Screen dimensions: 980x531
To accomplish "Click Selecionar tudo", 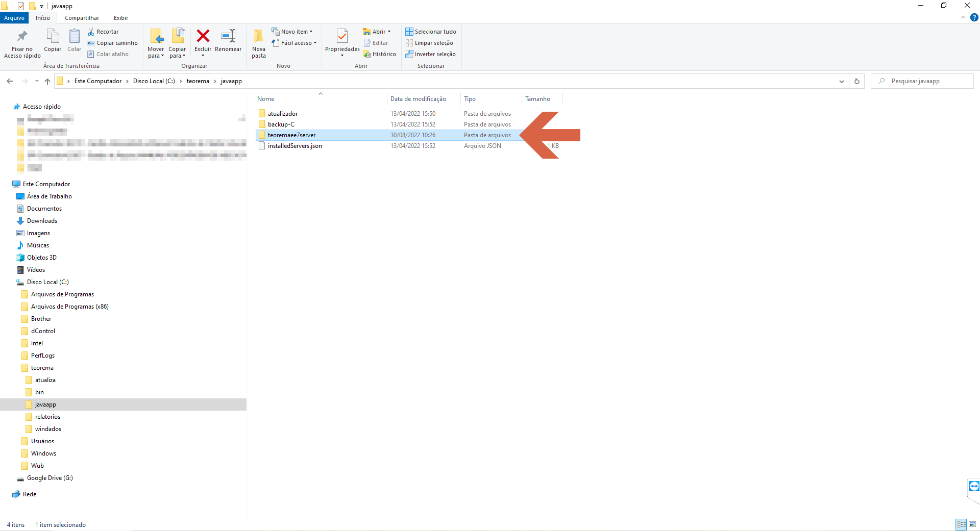I will click(x=431, y=32).
